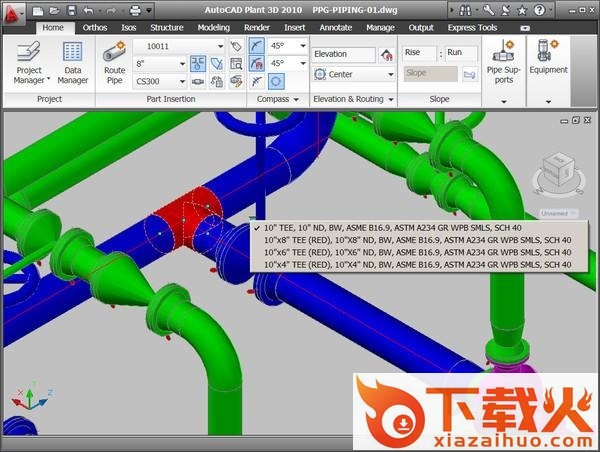Open the Manage ribbon tab
Image resolution: width=600 pixels, height=452 pixels.
click(x=380, y=28)
